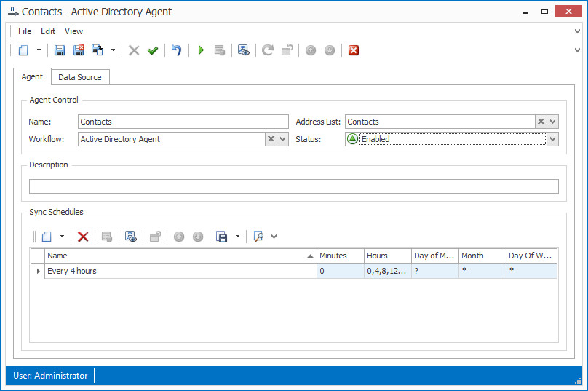Sort by the Name column header
The image size is (588, 391).
180,256
